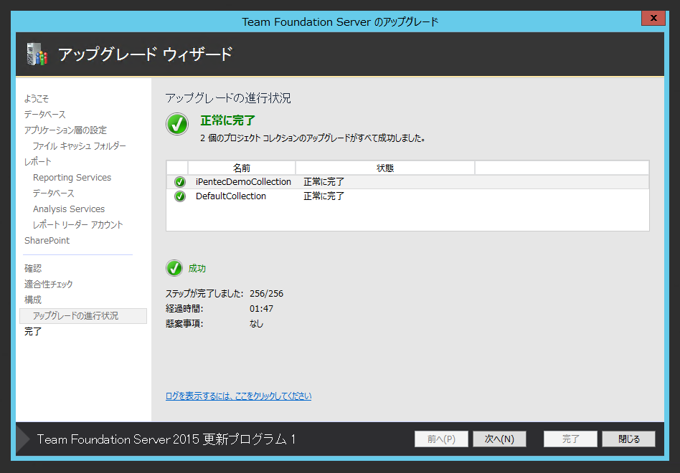
Task: Click the 状態 column header
Action: click(385, 168)
